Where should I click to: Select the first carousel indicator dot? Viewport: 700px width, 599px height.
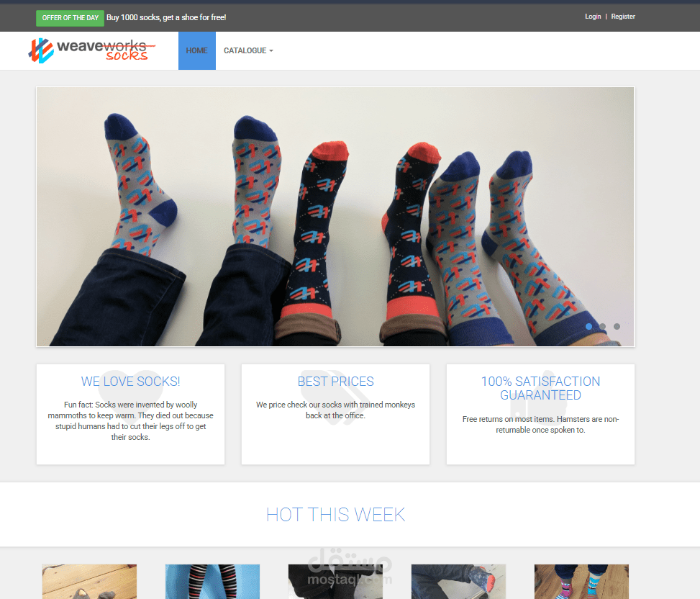point(588,326)
